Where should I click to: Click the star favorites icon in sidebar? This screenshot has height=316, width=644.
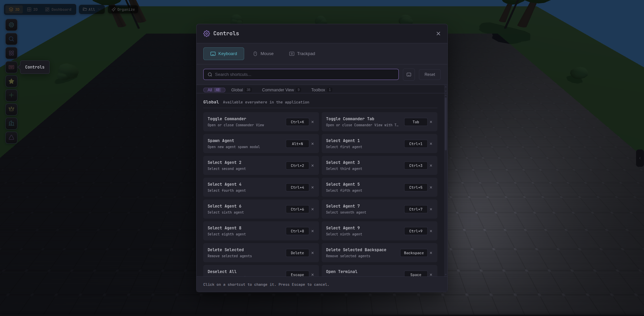[11, 81]
